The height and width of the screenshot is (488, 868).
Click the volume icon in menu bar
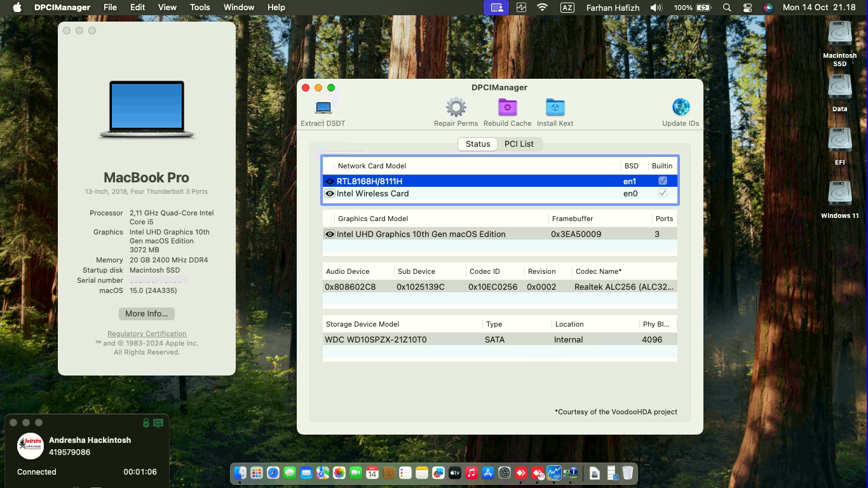click(x=656, y=7)
